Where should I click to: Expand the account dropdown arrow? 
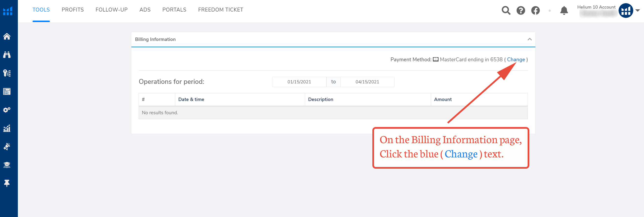[637, 11]
